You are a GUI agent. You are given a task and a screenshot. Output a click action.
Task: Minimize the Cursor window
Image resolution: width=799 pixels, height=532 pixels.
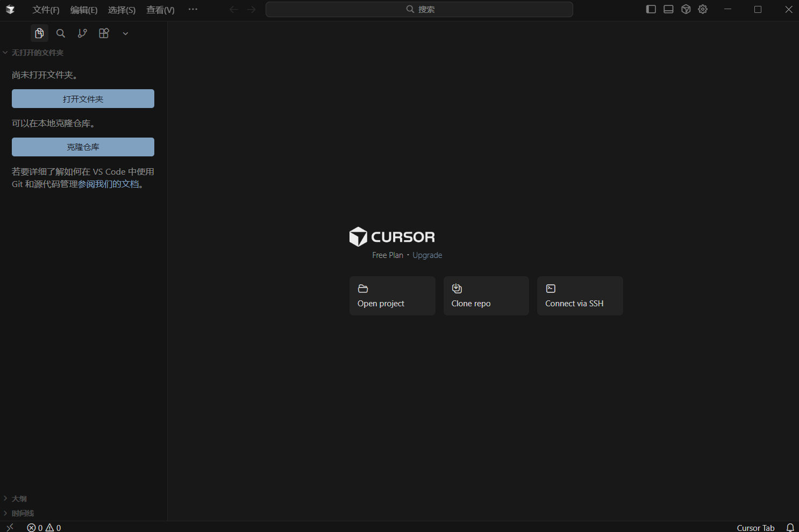pos(727,9)
